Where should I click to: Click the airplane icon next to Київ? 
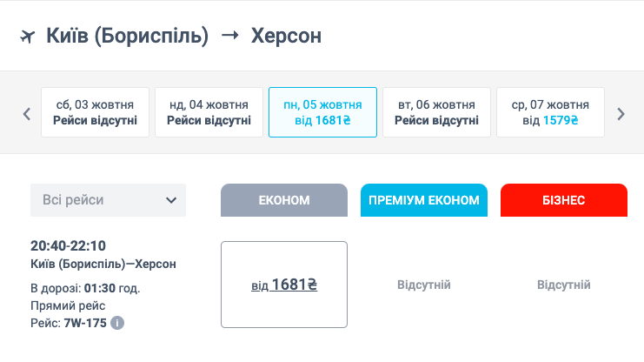tap(28, 37)
